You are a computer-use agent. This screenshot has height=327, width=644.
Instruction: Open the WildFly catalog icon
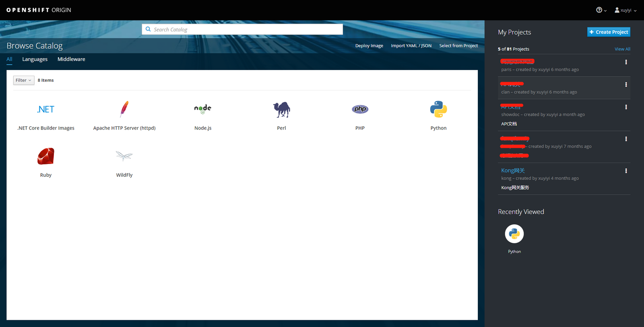tap(124, 156)
